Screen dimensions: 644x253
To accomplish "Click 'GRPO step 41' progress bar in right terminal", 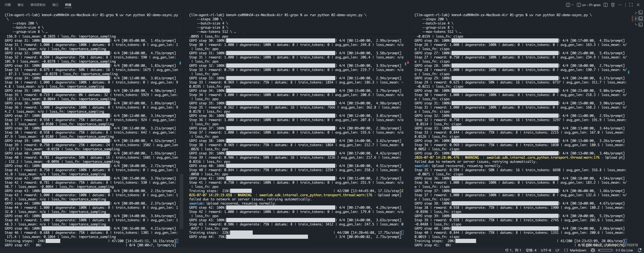I will (520, 245).
